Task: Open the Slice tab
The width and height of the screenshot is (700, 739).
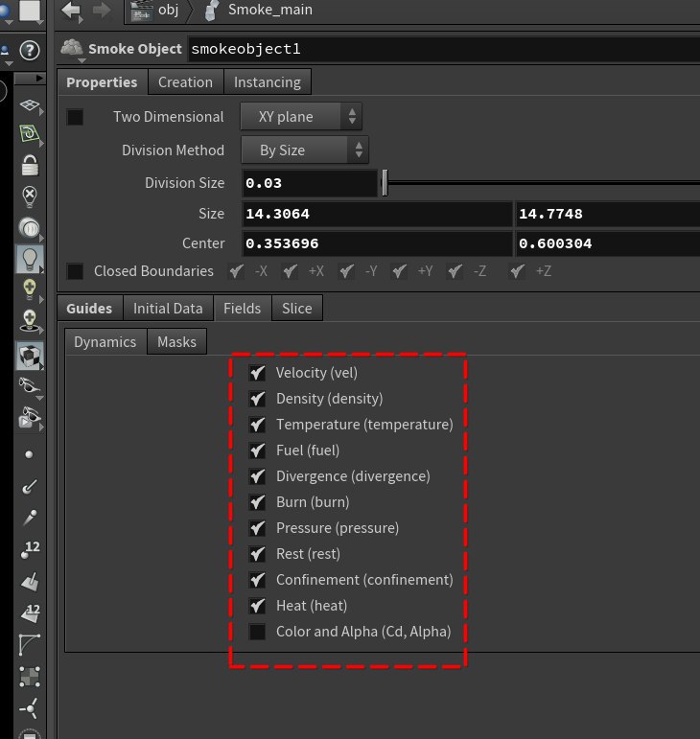Action: pyautogui.click(x=297, y=309)
